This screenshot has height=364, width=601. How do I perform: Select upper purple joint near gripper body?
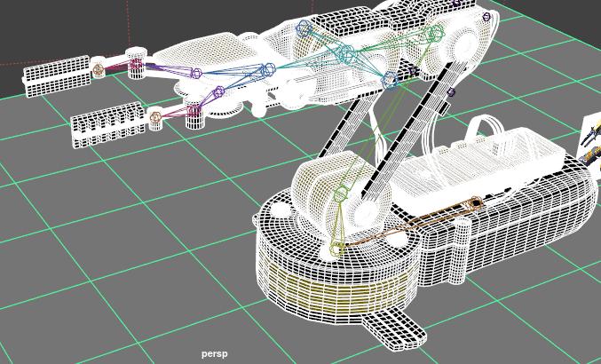click(196, 73)
